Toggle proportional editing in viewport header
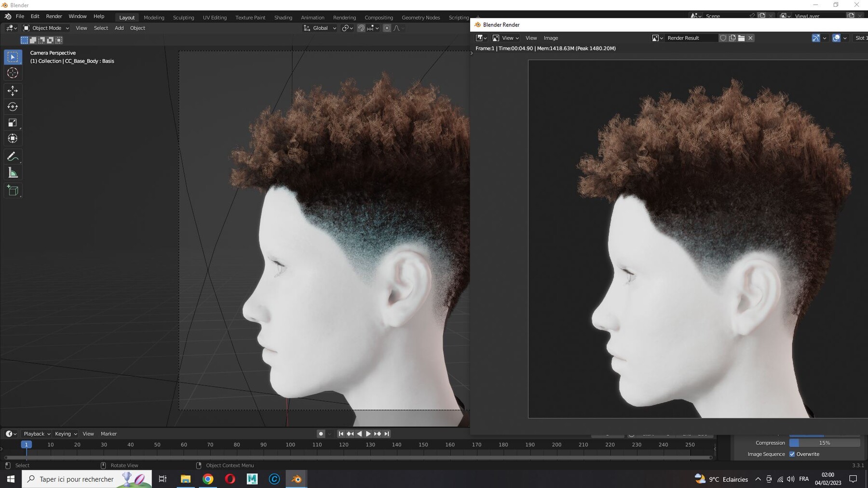Image resolution: width=868 pixels, height=488 pixels. click(x=387, y=28)
